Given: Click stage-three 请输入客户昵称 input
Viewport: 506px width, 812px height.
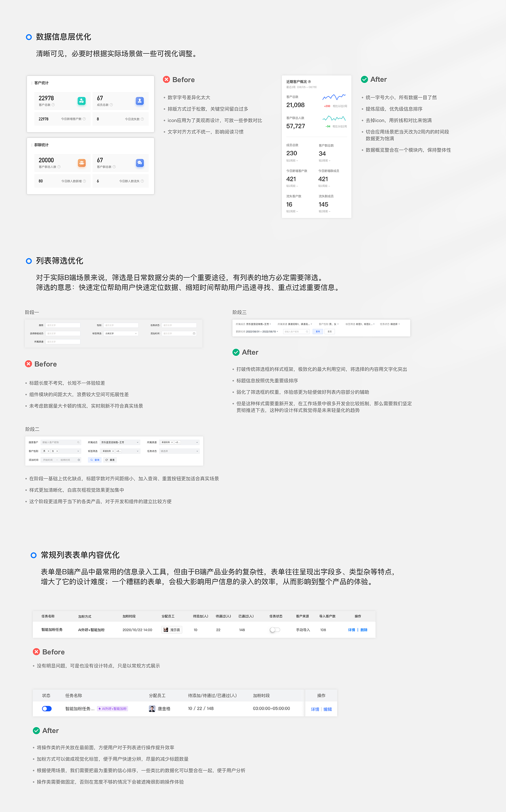Looking at the screenshot, I should click(x=296, y=331).
